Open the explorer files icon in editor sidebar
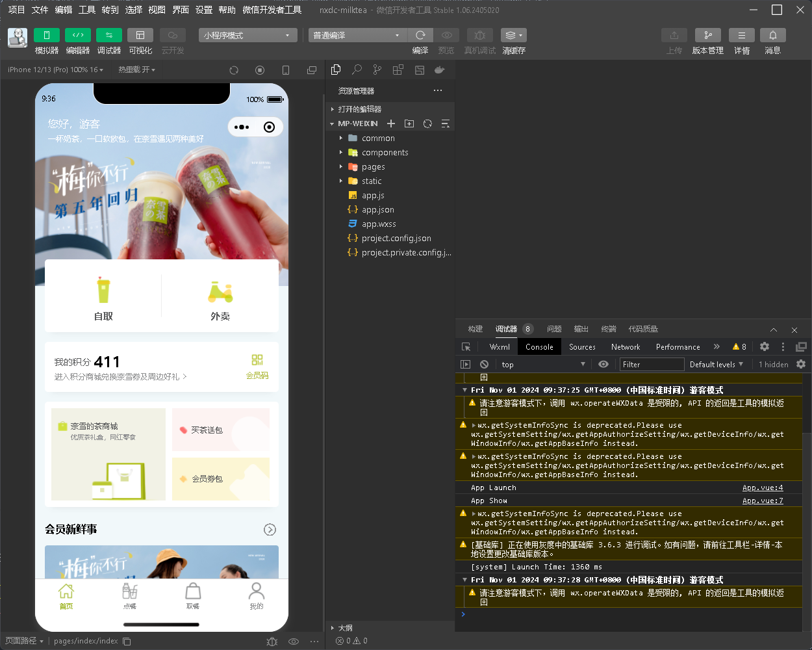Image resolution: width=812 pixels, height=650 pixels. (x=336, y=70)
